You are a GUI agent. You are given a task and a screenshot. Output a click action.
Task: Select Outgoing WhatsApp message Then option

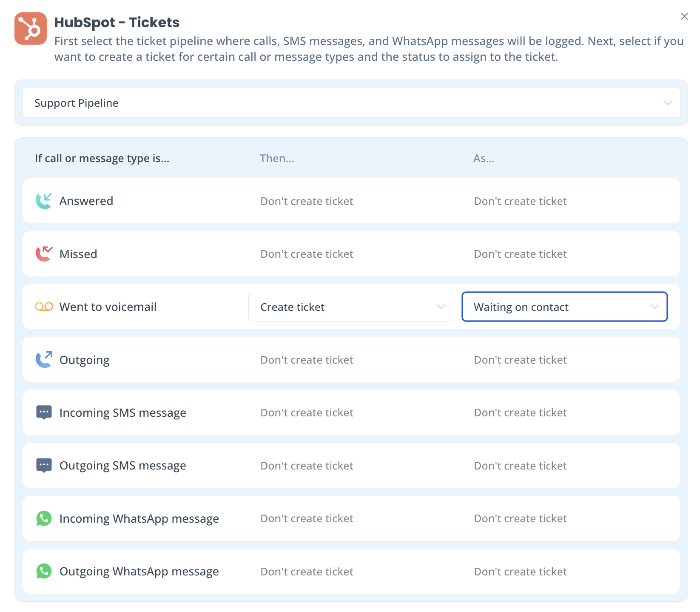(307, 572)
